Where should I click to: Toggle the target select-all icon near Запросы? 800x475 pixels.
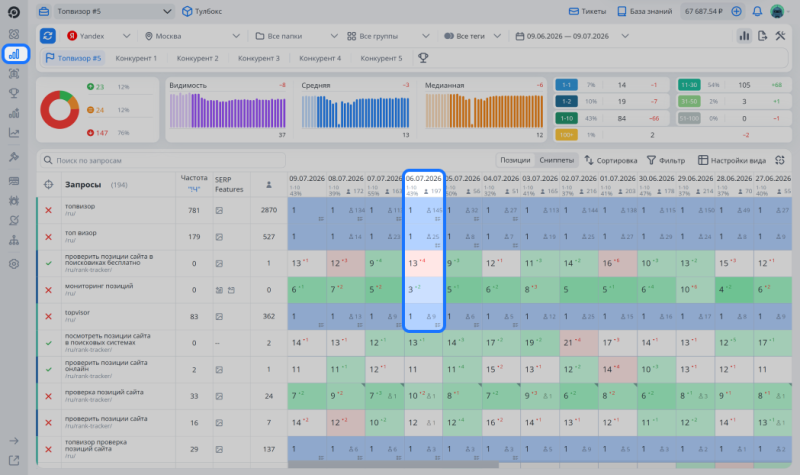48,185
